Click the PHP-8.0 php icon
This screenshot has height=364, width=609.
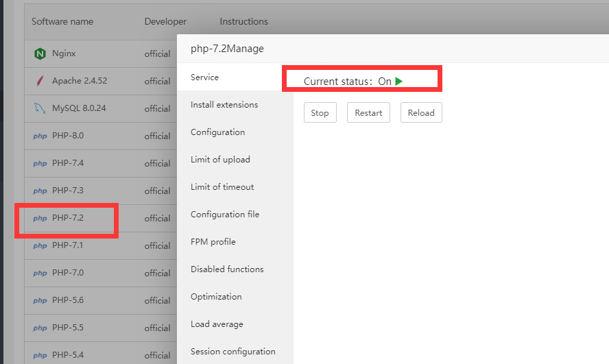tap(40, 136)
